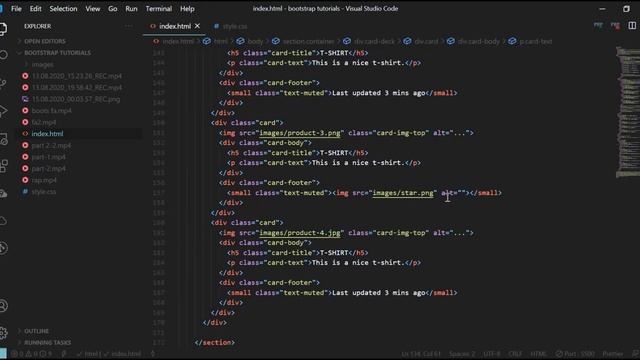The width and height of the screenshot is (640, 360).
Task: Open Source Control view in activity bar
Action: pos(3,83)
